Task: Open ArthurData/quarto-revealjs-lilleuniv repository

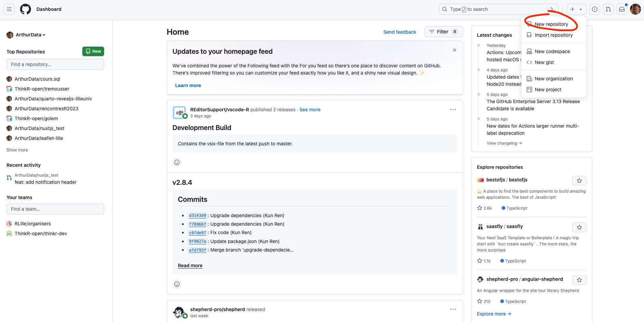Action: click(53, 99)
